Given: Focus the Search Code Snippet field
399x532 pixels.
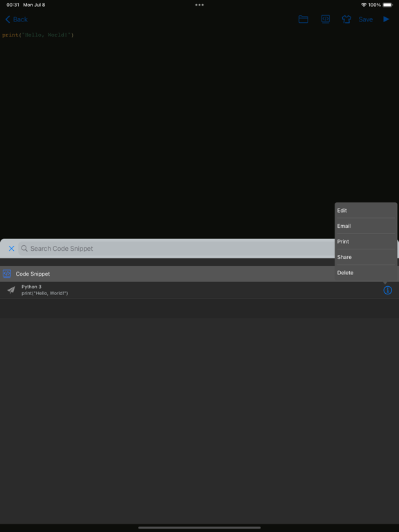Looking at the screenshot, I should [177, 249].
